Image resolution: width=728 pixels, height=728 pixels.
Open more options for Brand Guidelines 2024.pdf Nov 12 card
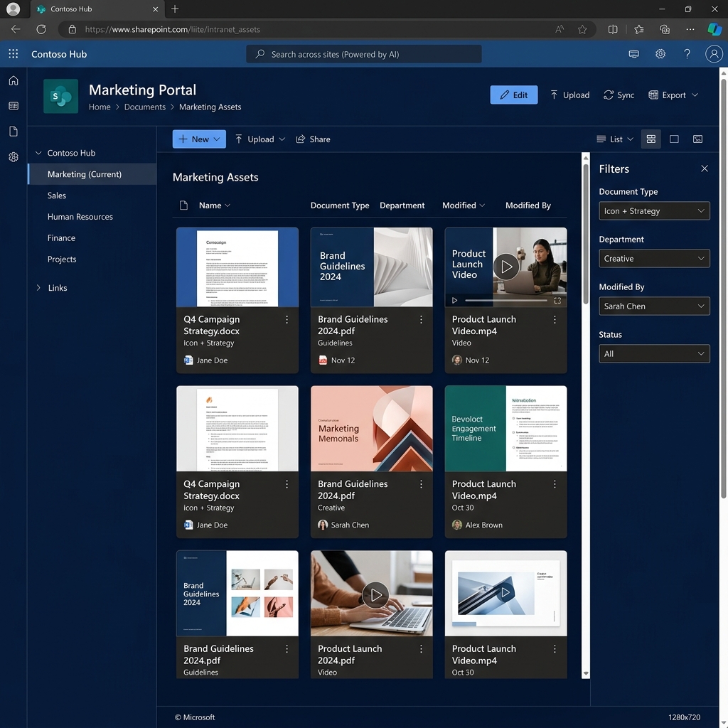[x=421, y=319]
